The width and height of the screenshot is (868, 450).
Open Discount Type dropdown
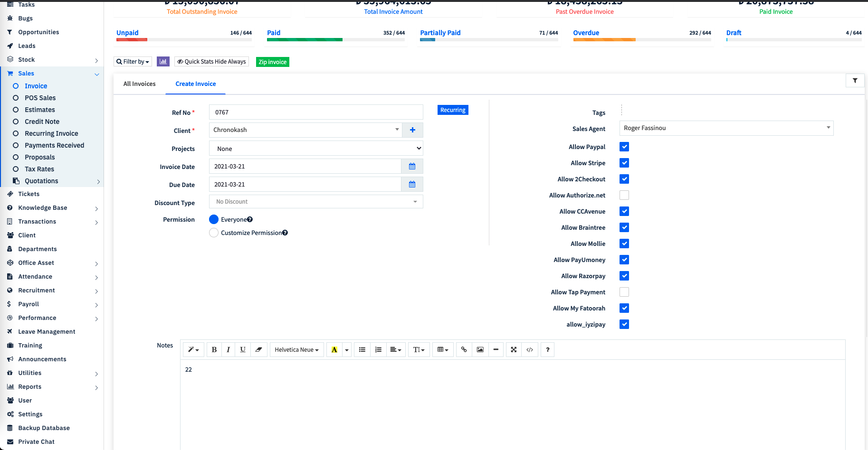pos(316,202)
